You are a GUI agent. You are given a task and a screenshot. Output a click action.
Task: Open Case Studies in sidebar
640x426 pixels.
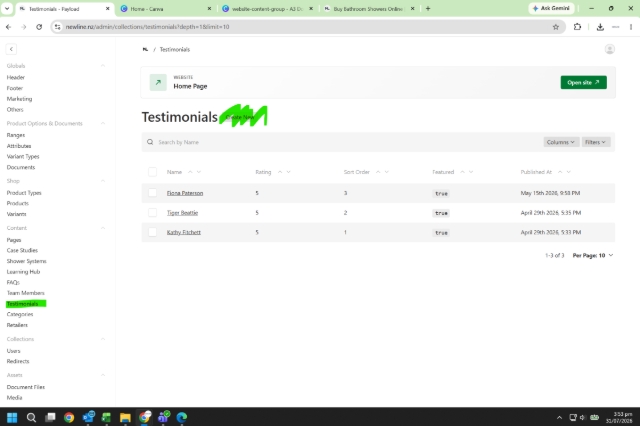(x=22, y=251)
